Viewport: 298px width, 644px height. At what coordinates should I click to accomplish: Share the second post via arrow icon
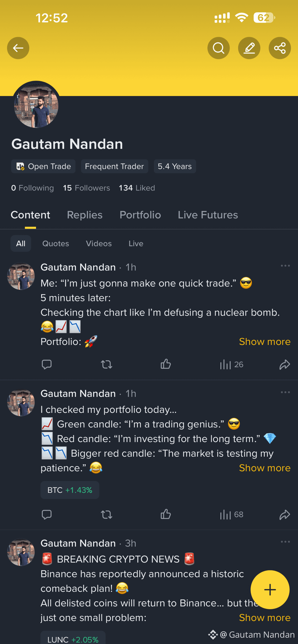point(285,515)
